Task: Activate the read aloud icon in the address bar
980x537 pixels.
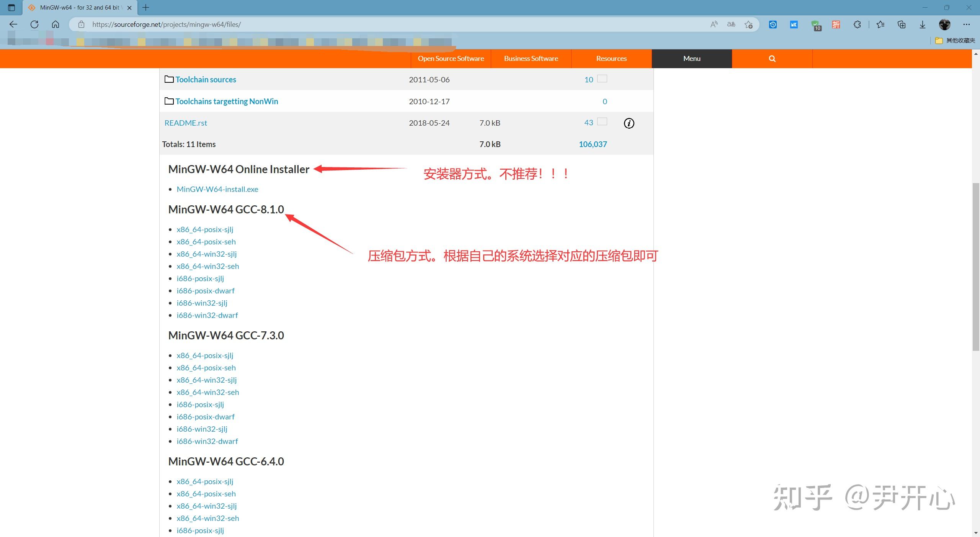Action: tap(714, 25)
